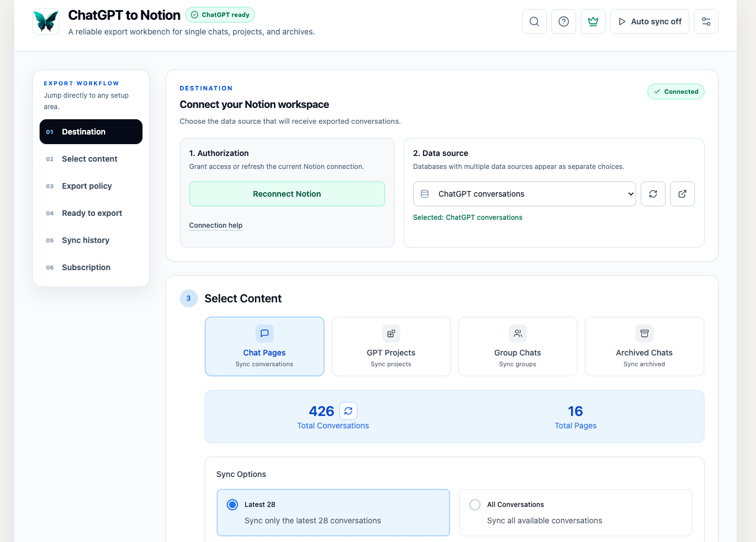756x542 pixels.
Task: Click the Connected status badge
Action: pyautogui.click(x=676, y=92)
